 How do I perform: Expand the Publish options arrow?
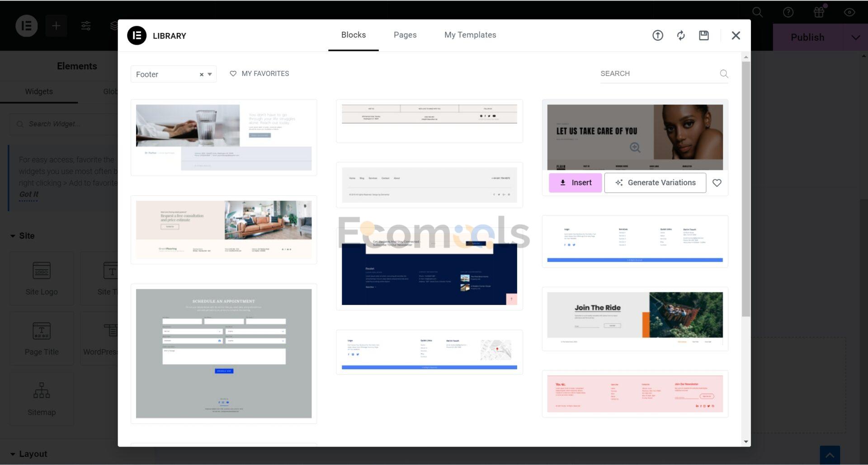click(855, 37)
